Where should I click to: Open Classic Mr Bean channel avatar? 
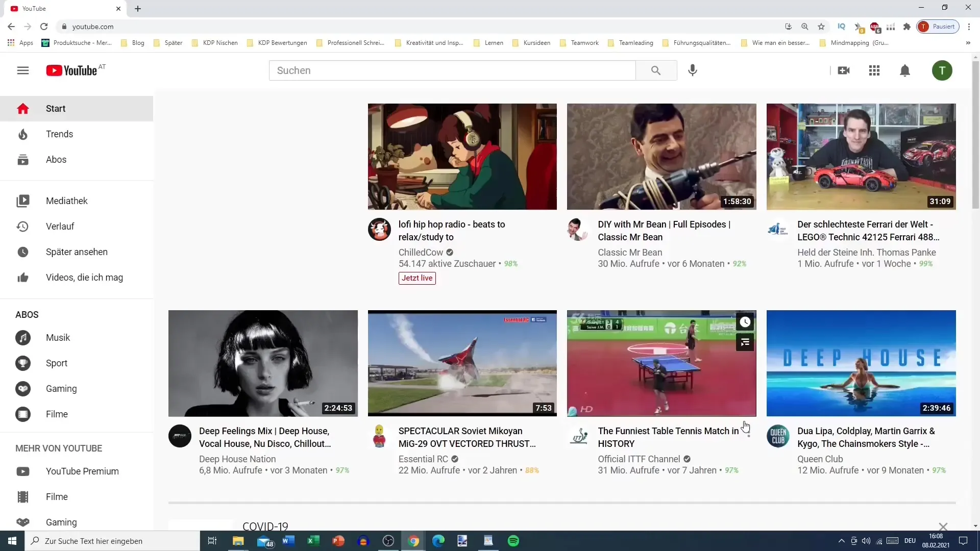578,230
